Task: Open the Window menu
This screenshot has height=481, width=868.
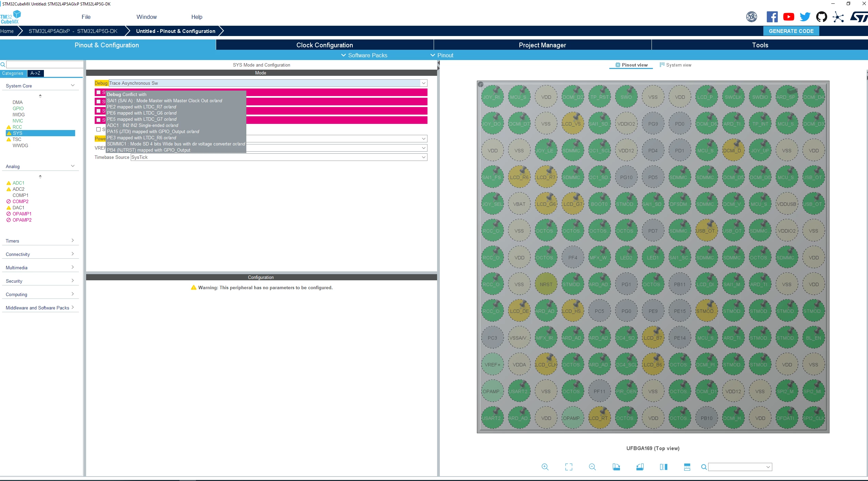Action: pos(146,17)
